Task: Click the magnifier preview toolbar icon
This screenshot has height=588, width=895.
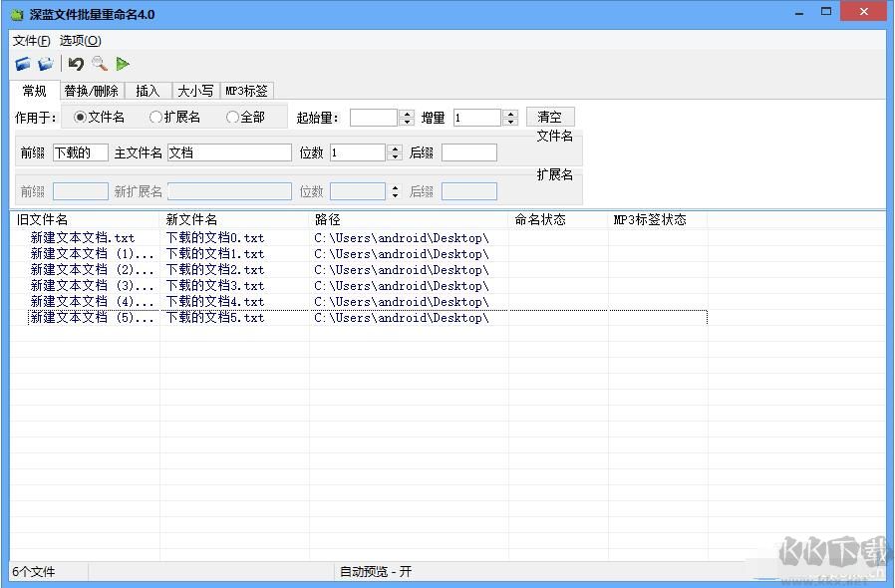Action: (100, 64)
